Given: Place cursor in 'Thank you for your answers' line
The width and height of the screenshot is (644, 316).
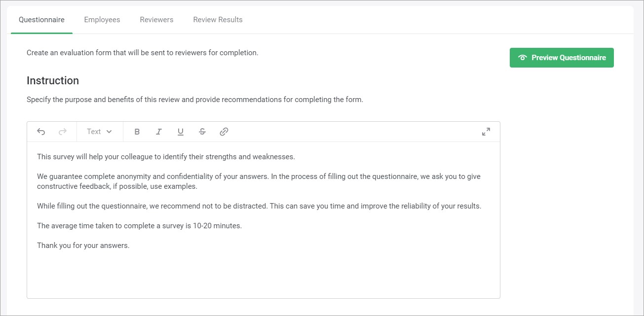Looking at the screenshot, I should [83, 246].
